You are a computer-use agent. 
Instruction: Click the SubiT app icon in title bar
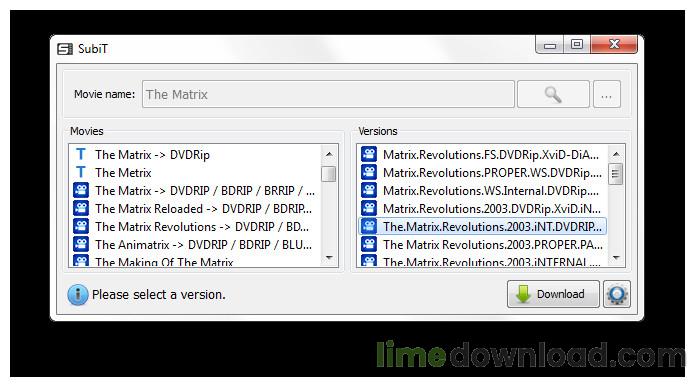(65, 49)
